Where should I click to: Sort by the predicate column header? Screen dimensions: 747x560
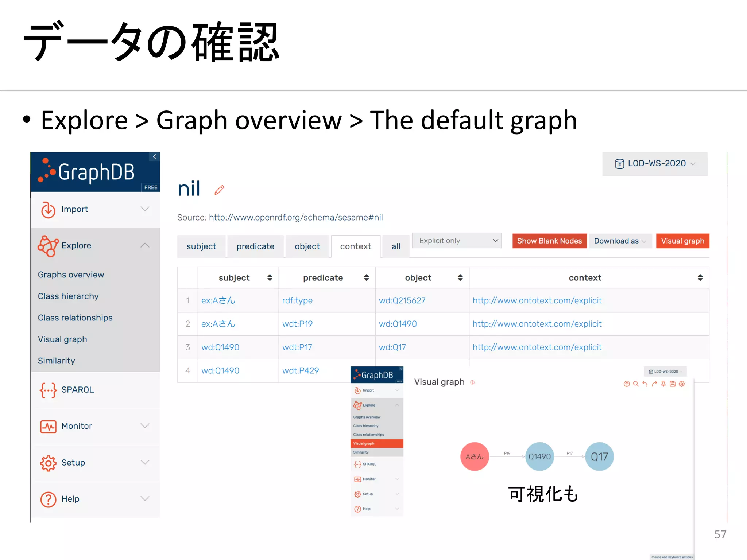coord(327,278)
